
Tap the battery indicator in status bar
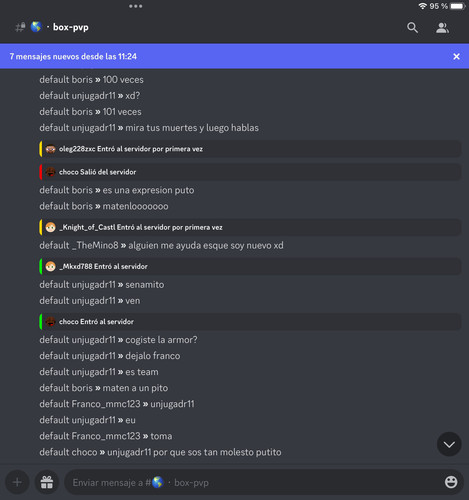(457, 6)
